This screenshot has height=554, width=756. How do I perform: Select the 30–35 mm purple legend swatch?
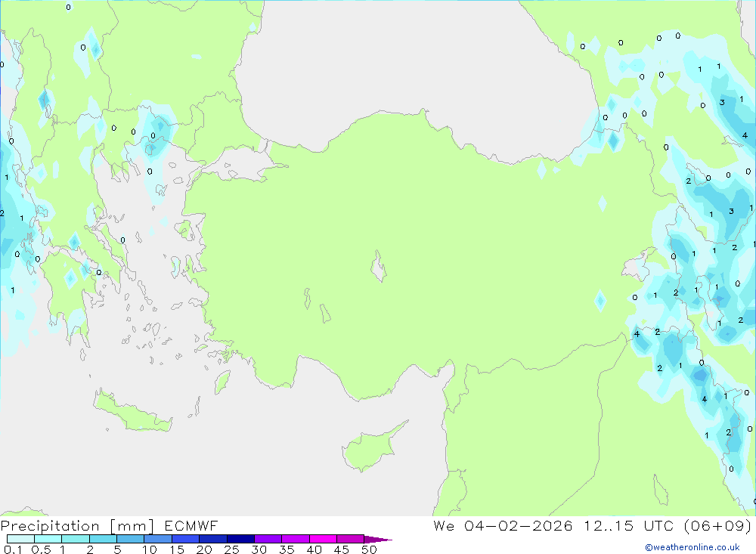268,539
